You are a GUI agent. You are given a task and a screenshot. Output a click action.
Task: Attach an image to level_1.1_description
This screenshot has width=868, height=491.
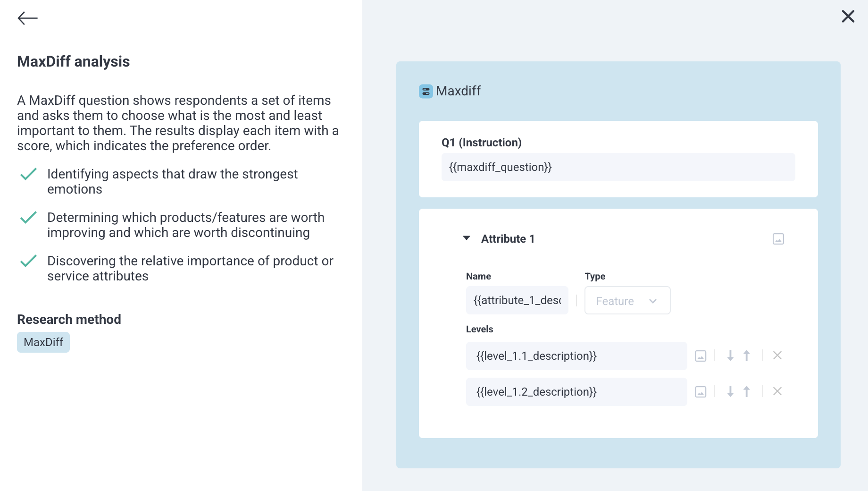click(x=701, y=356)
